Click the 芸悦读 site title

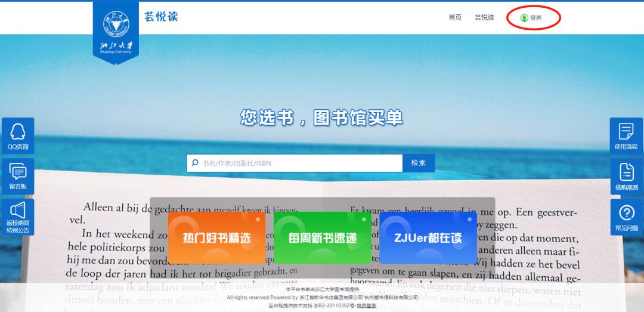coord(161,17)
